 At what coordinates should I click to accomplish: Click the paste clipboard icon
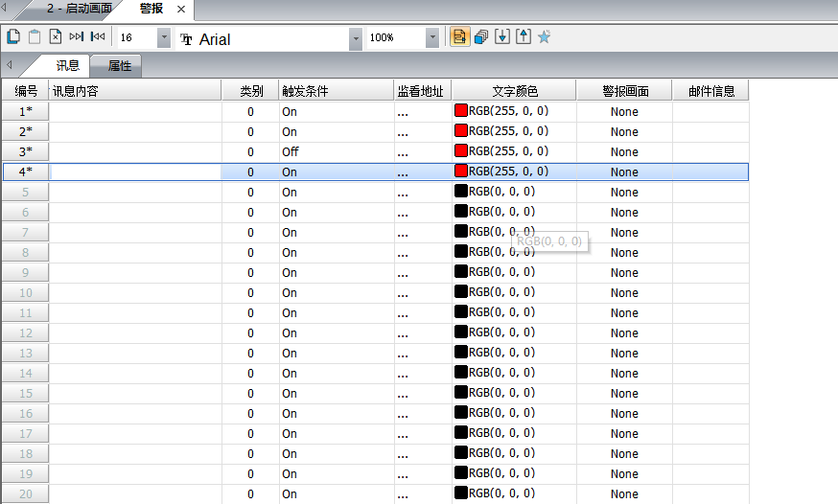click(x=35, y=37)
